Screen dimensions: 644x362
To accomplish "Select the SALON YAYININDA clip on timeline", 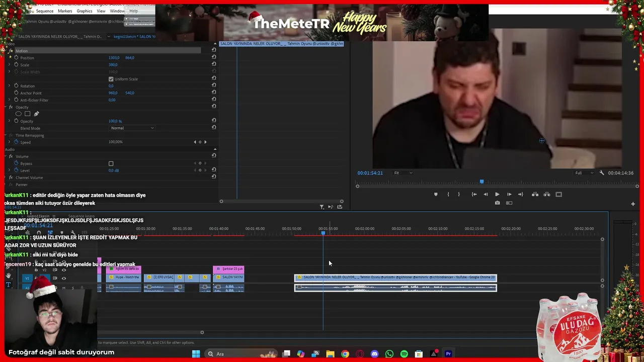I will 395,278.
